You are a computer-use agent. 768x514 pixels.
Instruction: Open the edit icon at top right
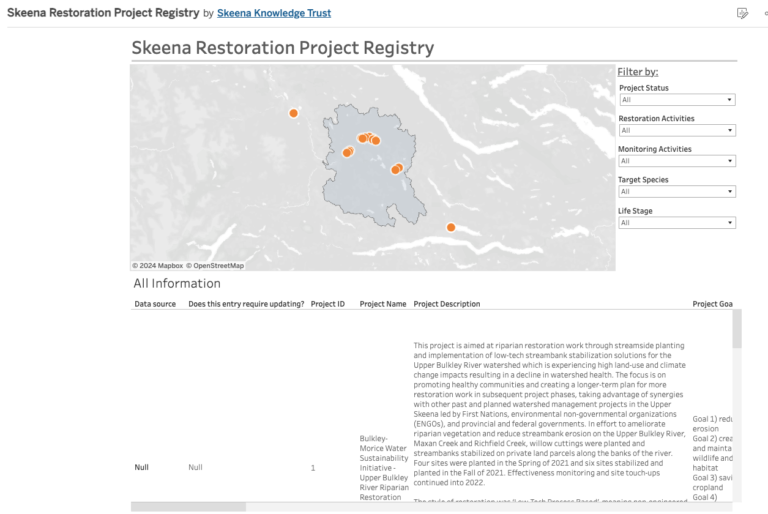[742, 13]
